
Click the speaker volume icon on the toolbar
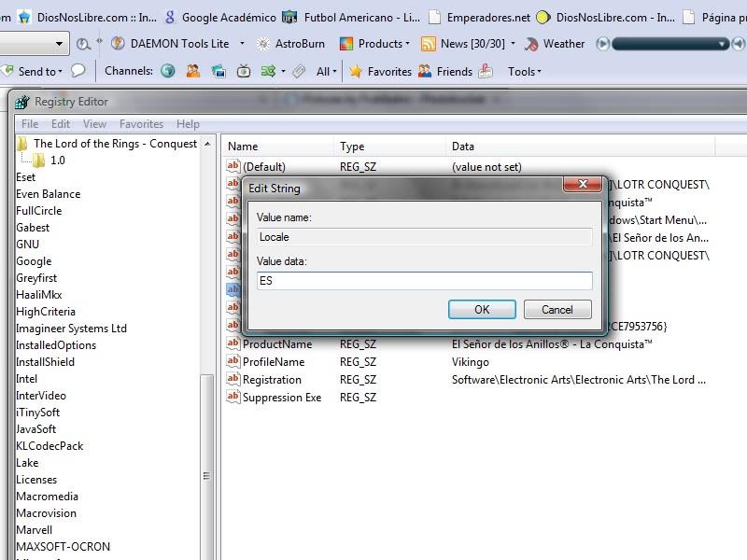(x=739, y=44)
